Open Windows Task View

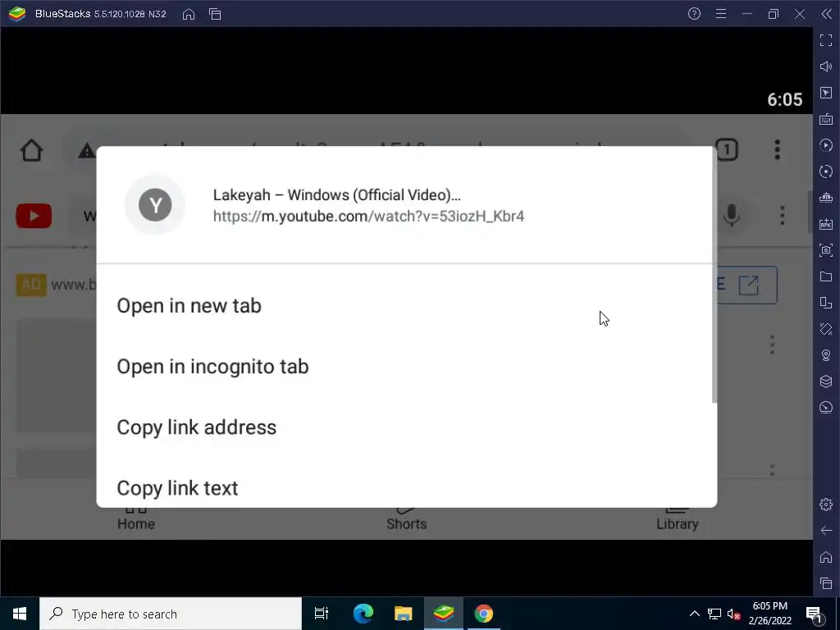(322, 614)
